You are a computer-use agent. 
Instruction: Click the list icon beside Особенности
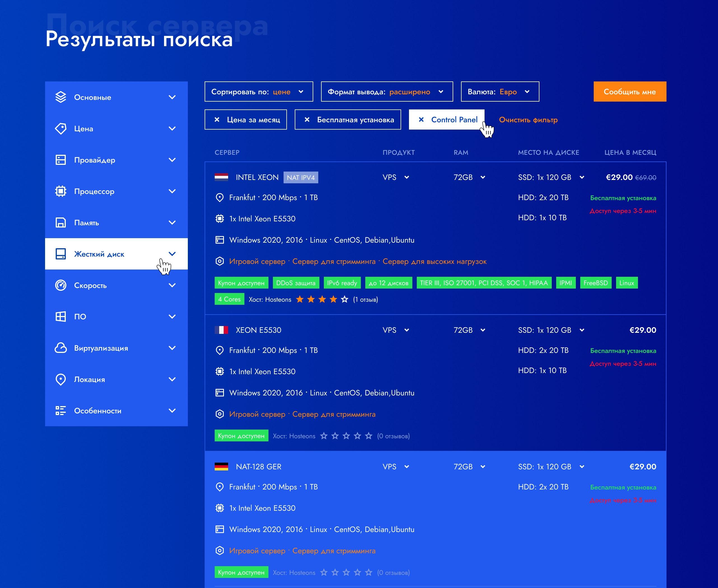pyautogui.click(x=61, y=411)
